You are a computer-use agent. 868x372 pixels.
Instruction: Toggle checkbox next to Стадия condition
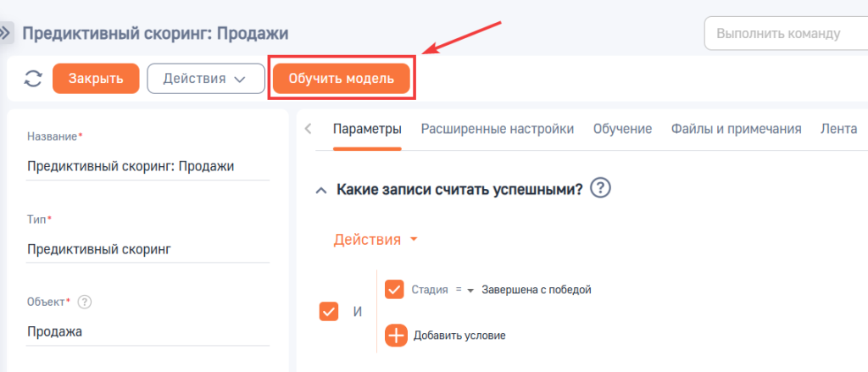pyautogui.click(x=394, y=290)
